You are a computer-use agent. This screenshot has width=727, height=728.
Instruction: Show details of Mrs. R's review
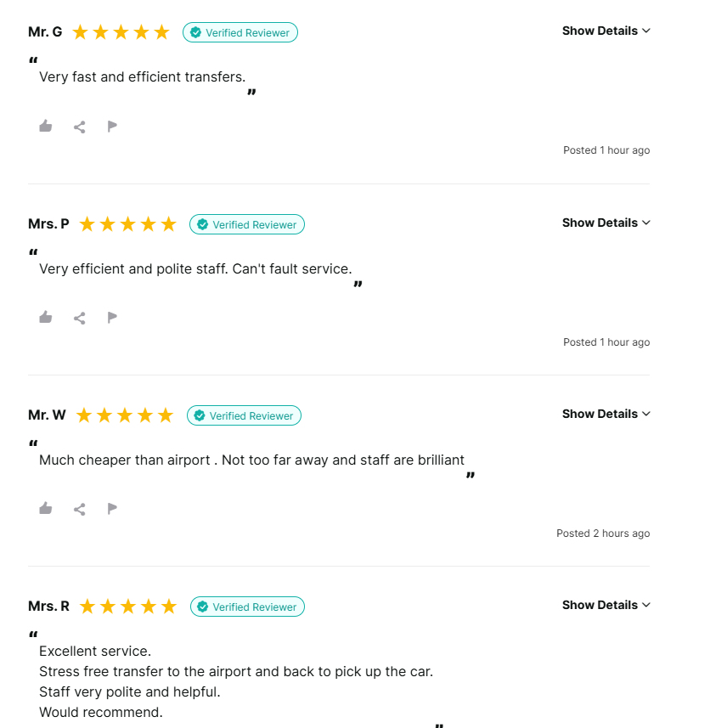[x=606, y=605]
